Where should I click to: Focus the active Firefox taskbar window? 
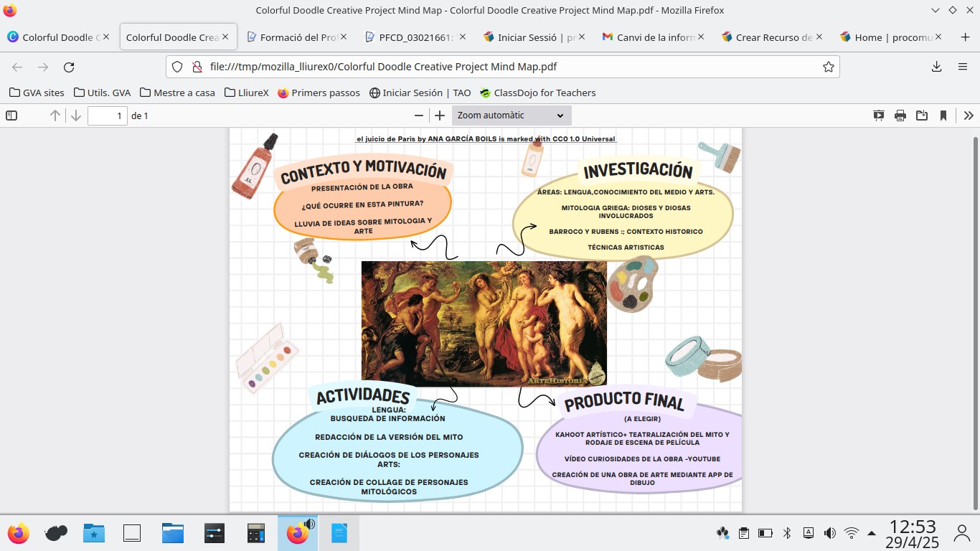pos(298,533)
